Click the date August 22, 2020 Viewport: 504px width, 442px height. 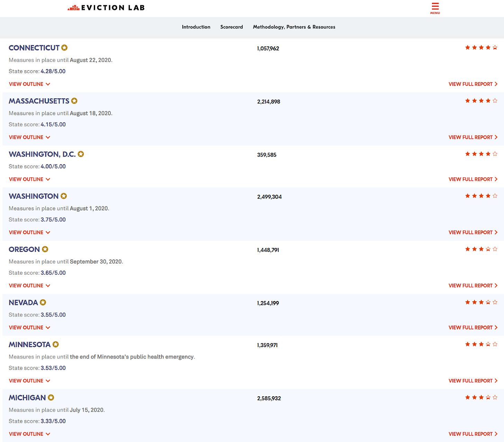pyautogui.click(x=90, y=60)
